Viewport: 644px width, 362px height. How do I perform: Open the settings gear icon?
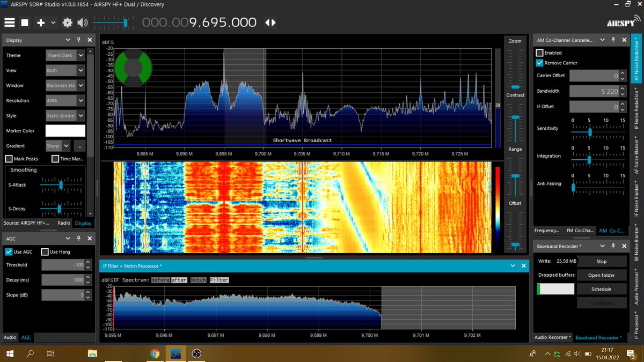68,23
